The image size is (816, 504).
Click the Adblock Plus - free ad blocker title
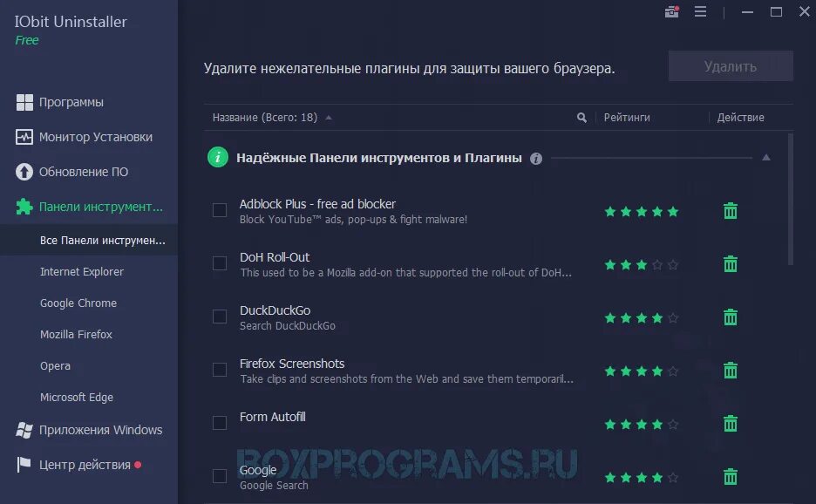[317, 204]
